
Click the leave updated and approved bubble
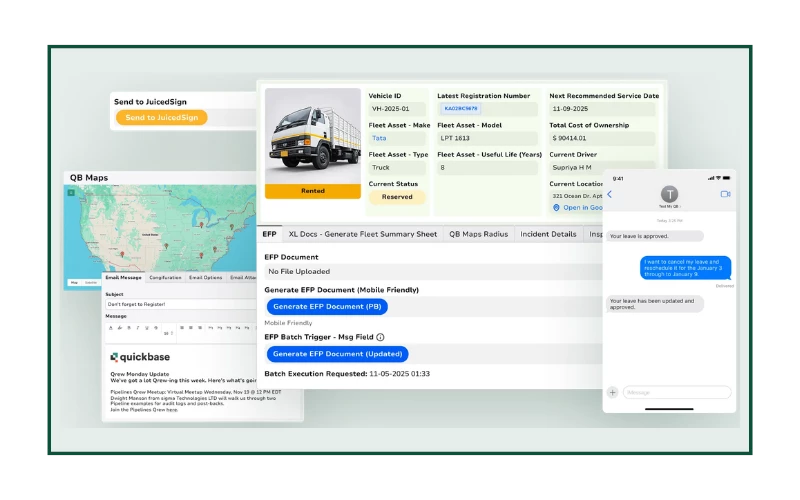click(655, 304)
